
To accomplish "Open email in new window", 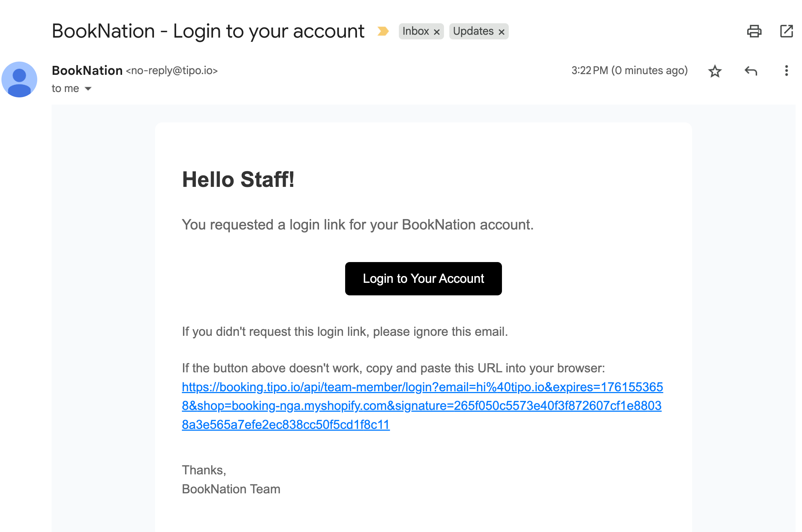I will coord(787,31).
